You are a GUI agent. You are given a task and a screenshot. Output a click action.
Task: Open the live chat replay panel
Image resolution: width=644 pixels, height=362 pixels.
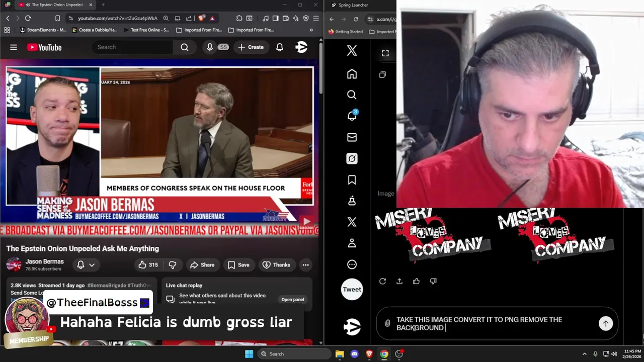292,300
